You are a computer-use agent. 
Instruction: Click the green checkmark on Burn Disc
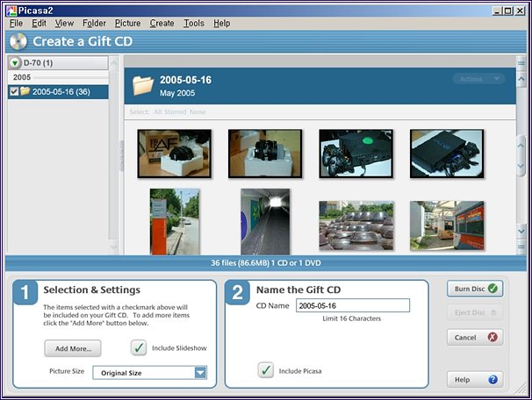click(x=493, y=288)
